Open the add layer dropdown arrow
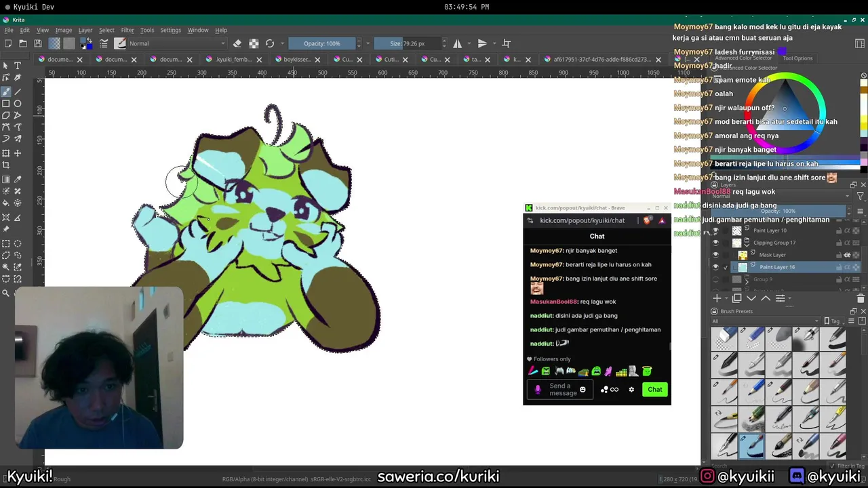This screenshot has width=868, height=488. pos(726,298)
